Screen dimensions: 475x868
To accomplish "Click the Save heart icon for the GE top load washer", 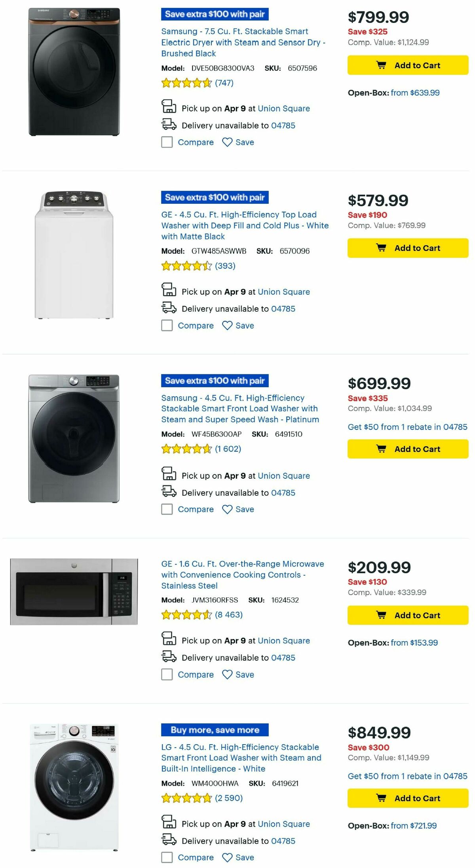I will (228, 325).
